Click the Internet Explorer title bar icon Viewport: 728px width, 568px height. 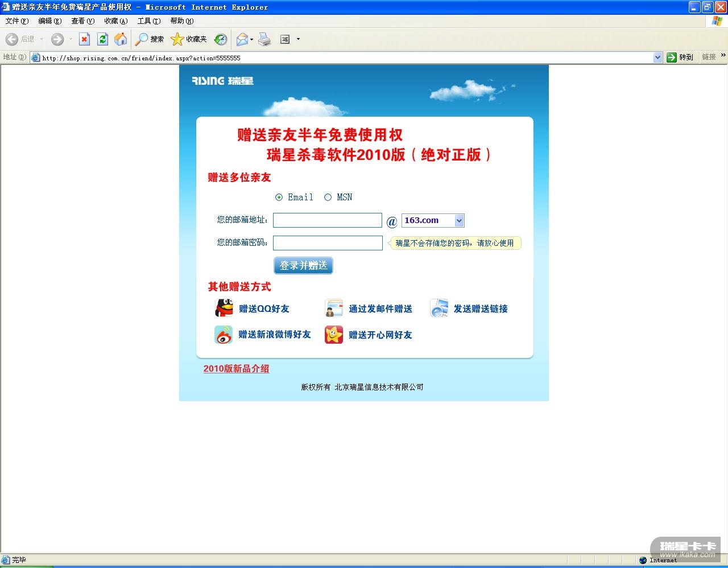pos(6,7)
